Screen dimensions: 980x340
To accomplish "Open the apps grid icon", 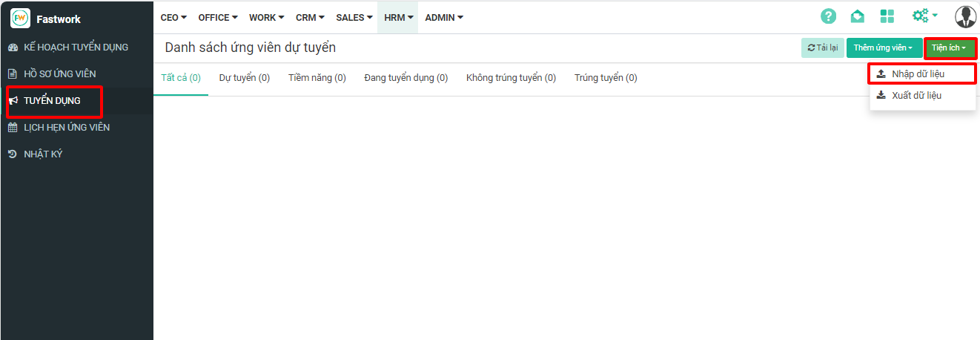I will click(x=887, y=16).
